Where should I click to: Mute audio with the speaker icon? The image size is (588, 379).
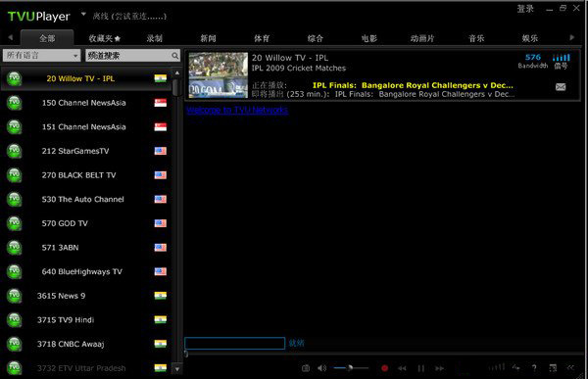tap(322, 368)
